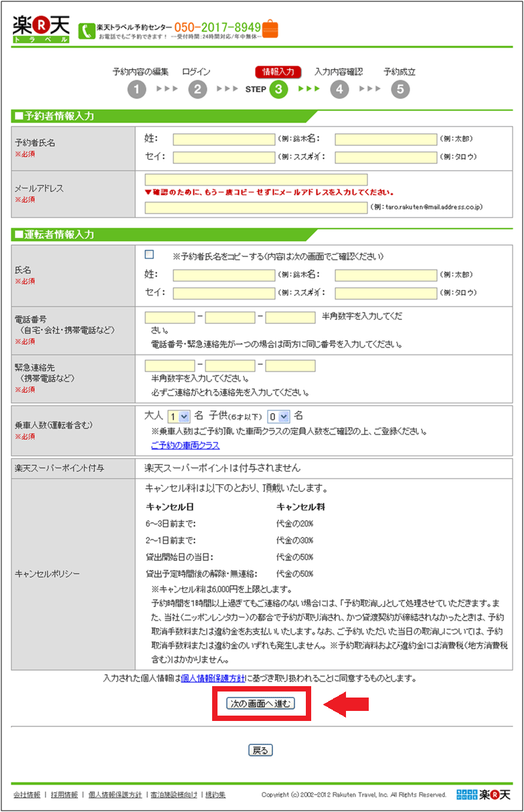Open the 採用情報 footer link

click(x=64, y=795)
